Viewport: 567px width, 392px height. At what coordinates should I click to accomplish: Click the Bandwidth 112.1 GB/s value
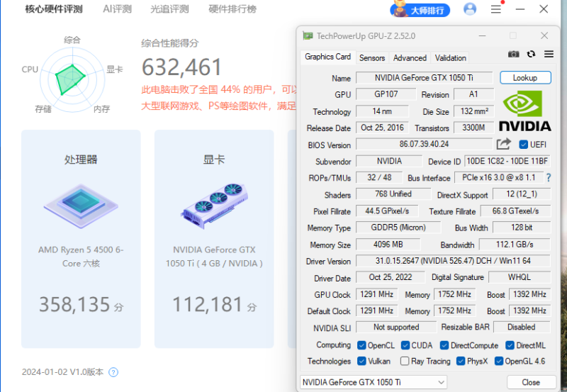point(515,245)
